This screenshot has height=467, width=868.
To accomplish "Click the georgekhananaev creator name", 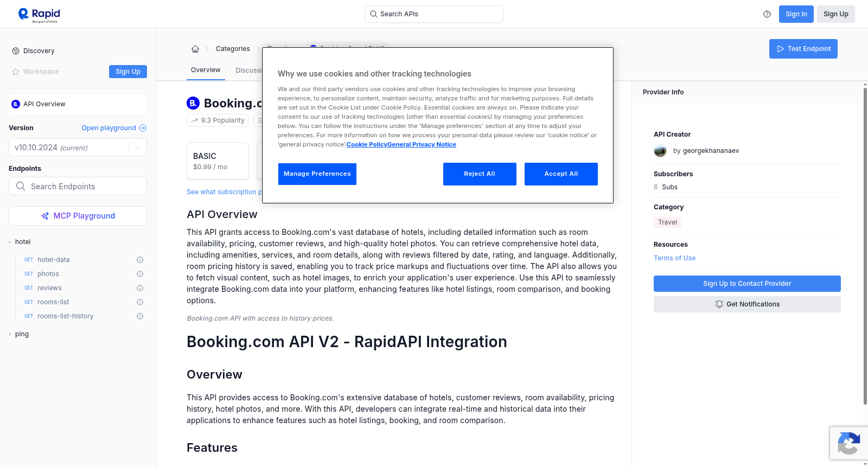I will (x=711, y=151).
